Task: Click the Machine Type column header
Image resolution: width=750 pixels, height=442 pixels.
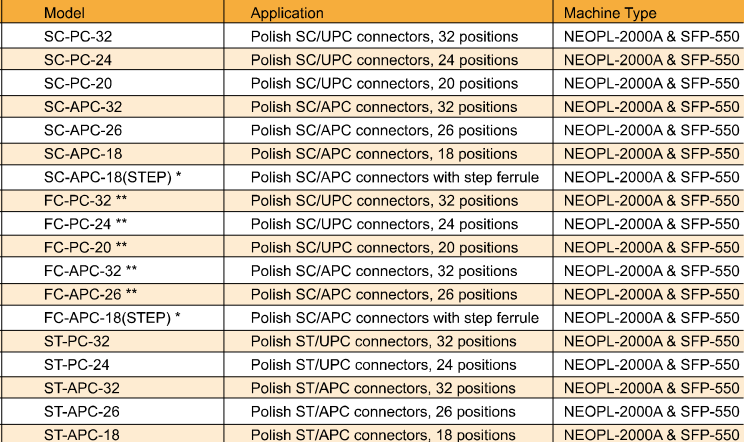Action: (610, 13)
